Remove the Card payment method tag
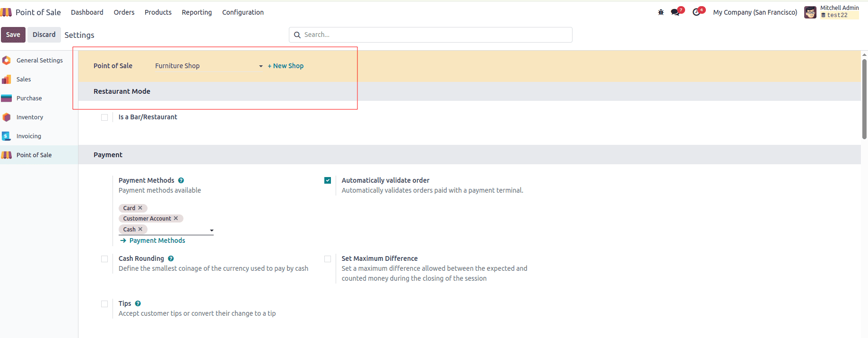 click(x=140, y=208)
